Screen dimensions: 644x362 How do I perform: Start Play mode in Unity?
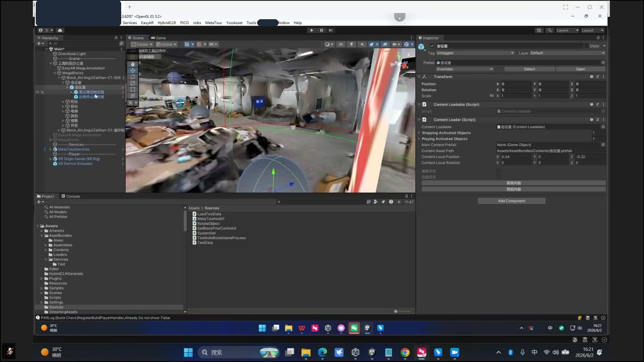click(312, 30)
